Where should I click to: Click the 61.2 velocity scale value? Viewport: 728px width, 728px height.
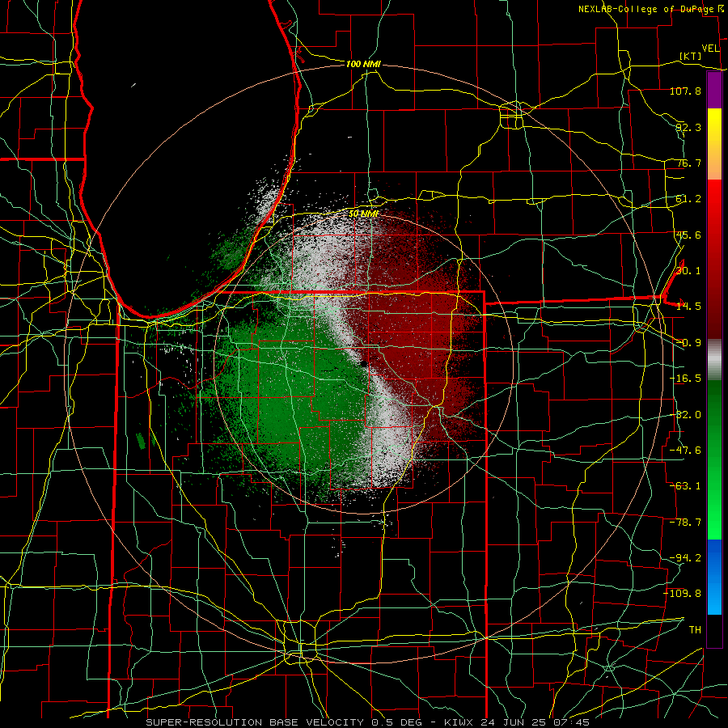pyautogui.click(x=688, y=199)
